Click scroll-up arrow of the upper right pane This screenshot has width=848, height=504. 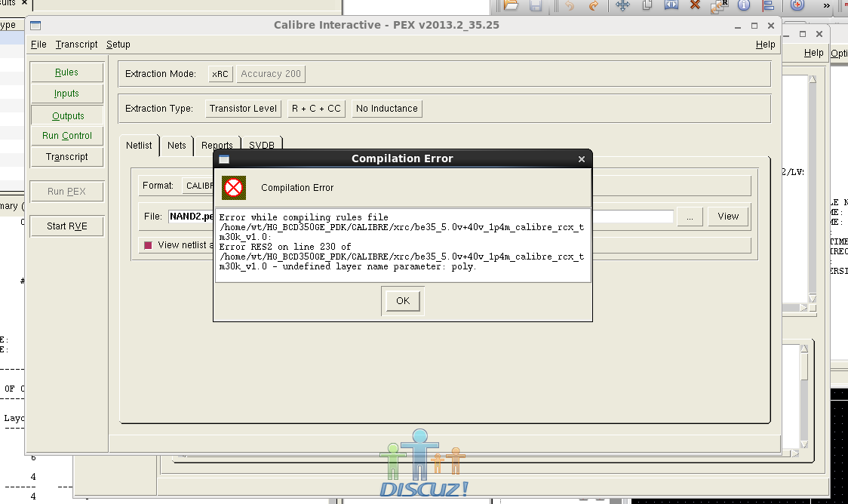[813, 79]
